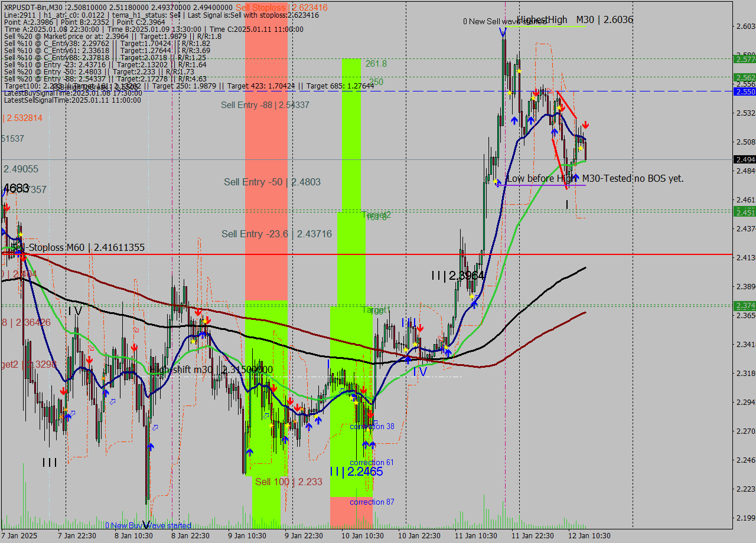
Task: Click the LatestSellSignalTime text line
Action: click(73, 100)
